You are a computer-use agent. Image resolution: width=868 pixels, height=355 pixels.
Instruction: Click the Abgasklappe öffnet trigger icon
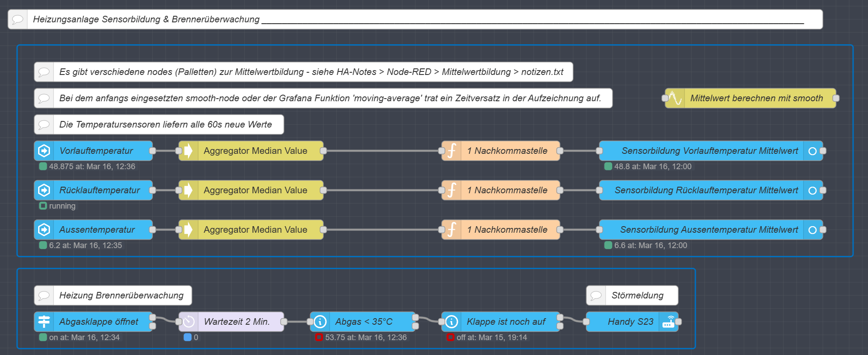[x=44, y=322]
